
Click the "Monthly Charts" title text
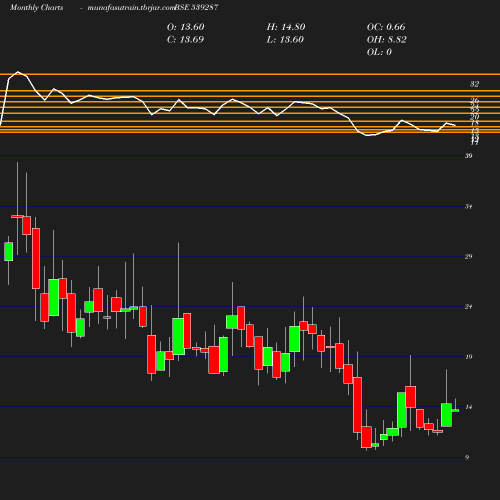pyautogui.click(x=36, y=8)
